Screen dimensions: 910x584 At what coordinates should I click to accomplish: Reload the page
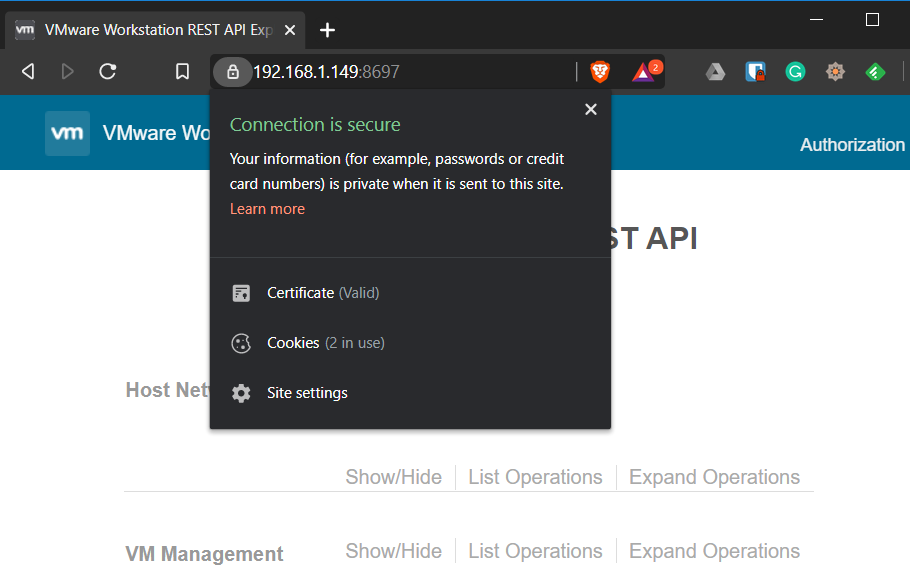[x=108, y=71]
